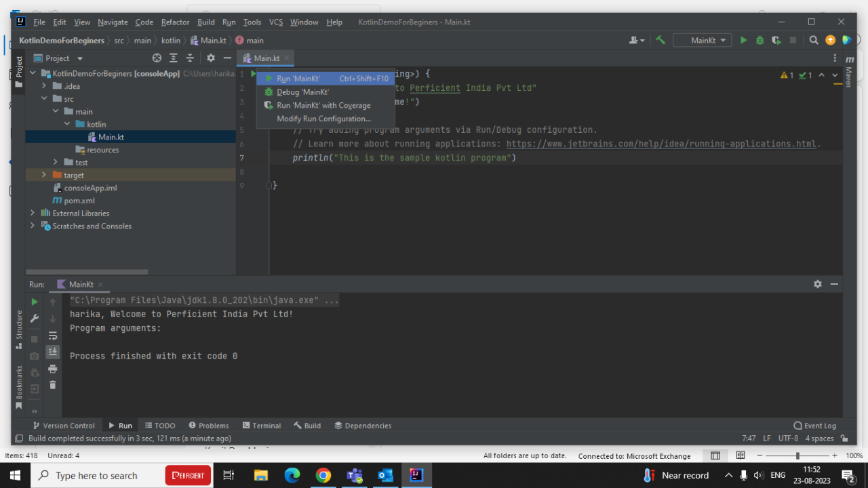Switch to the Terminal tab

tap(262, 425)
